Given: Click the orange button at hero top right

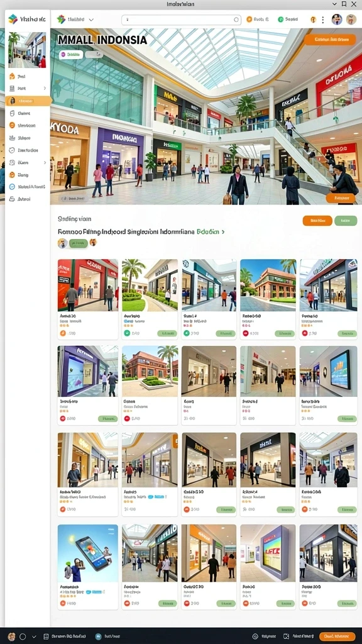Looking at the screenshot, I should pyautogui.click(x=330, y=40).
